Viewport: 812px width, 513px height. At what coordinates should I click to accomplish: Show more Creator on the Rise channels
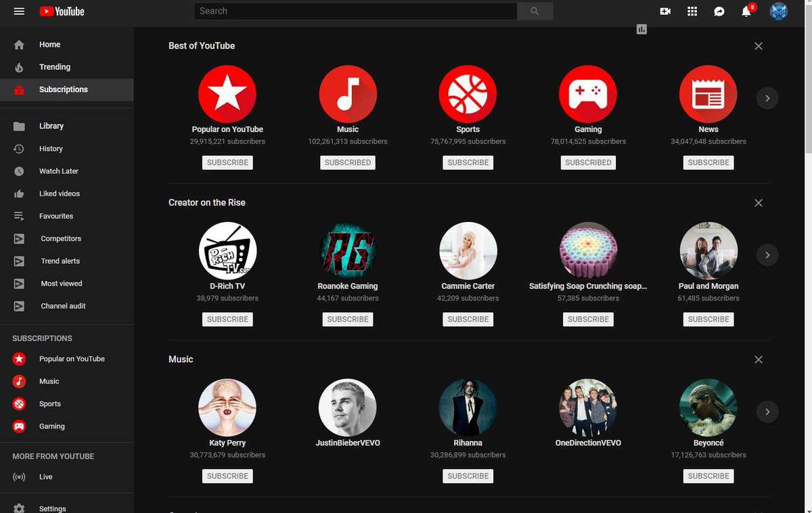pos(767,255)
